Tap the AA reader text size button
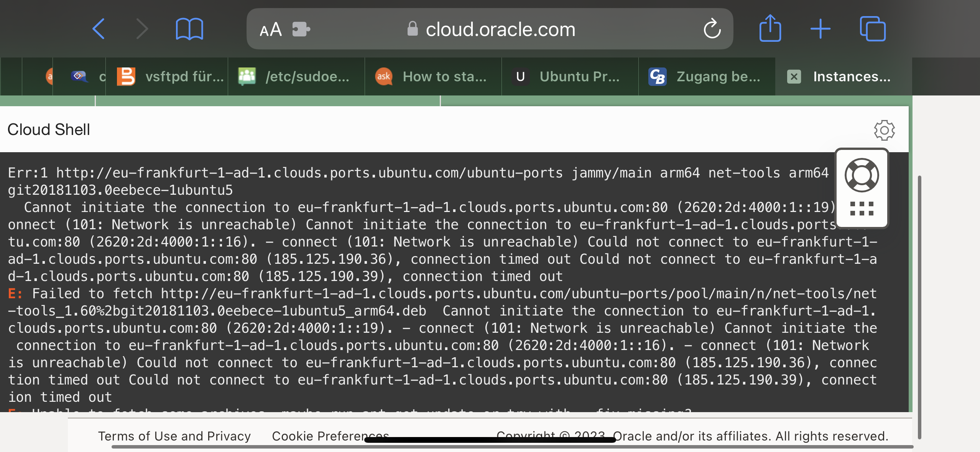 pos(271,30)
